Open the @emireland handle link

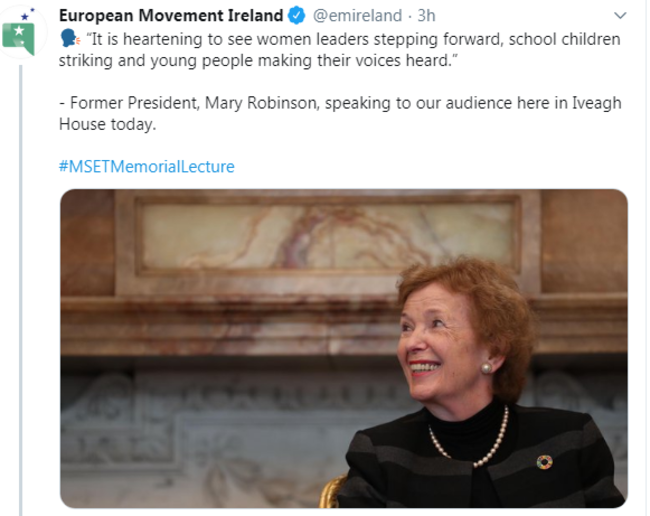[x=357, y=16]
